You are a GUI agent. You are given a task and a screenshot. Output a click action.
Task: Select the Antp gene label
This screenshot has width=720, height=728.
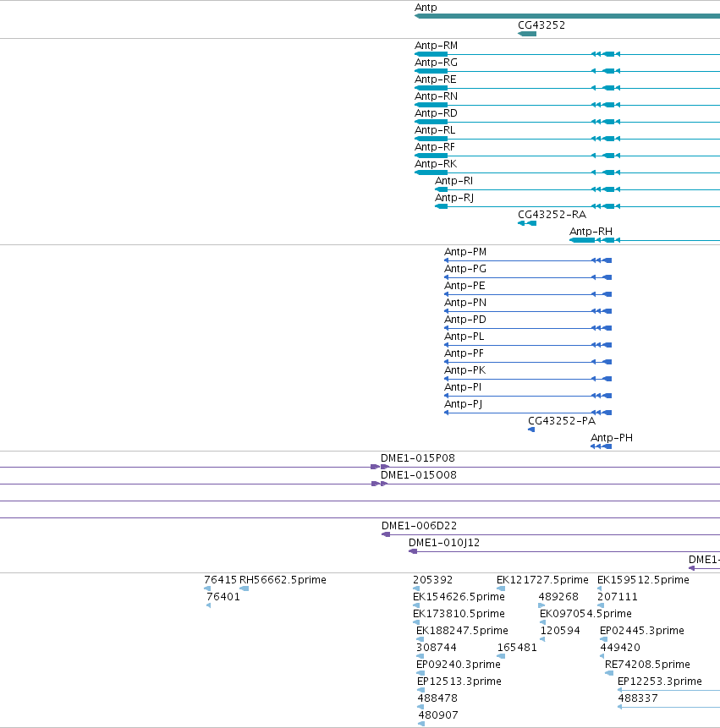(426, 8)
